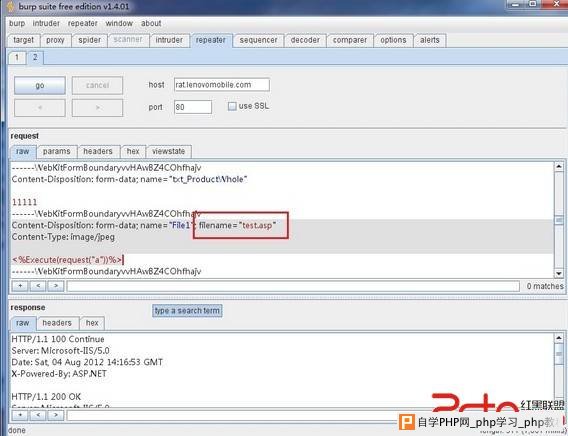
Task: Click the request pane scrollbar thumb
Action: [x=559, y=220]
